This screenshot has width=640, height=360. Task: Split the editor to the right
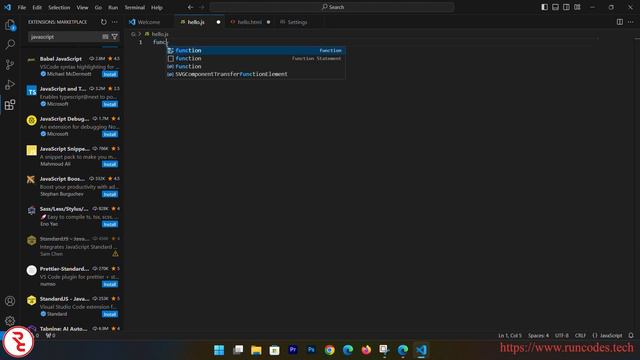click(x=620, y=22)
